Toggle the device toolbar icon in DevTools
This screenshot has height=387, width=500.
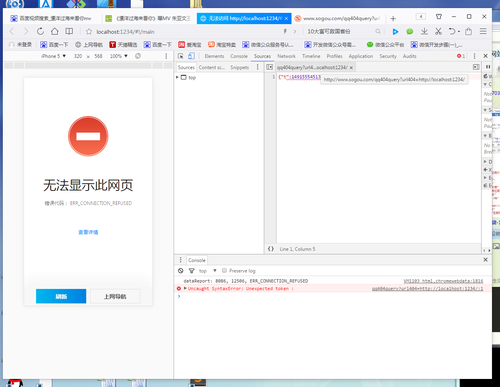191,56
